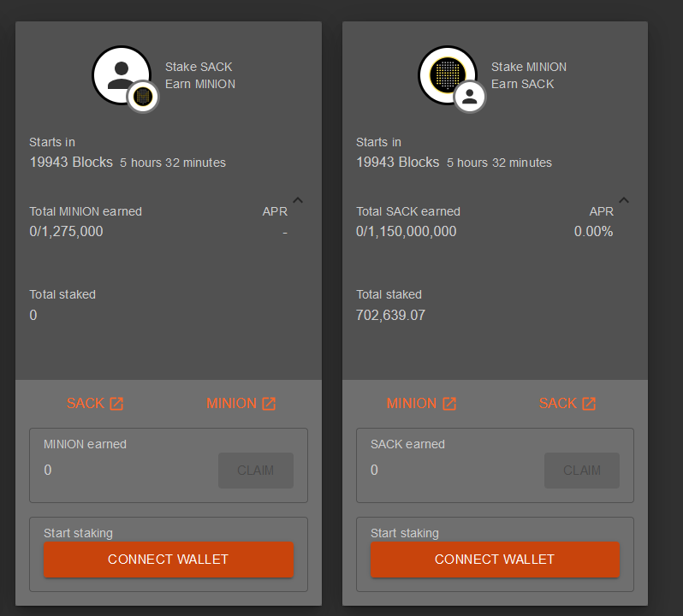Click 'Total staked' label in Stake MINION card
The height and width of the screenshot is (616, 683).
389,294
